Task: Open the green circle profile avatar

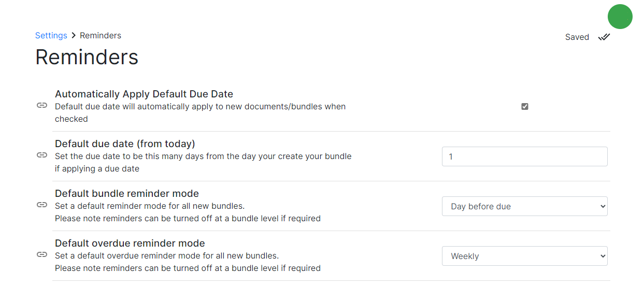Action: coord(620,17)
